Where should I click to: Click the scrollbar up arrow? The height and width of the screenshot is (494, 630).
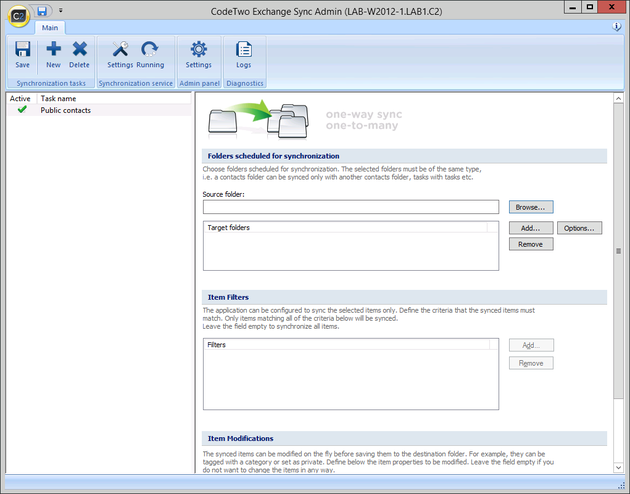pyautogui.click(x=618, y=98)
